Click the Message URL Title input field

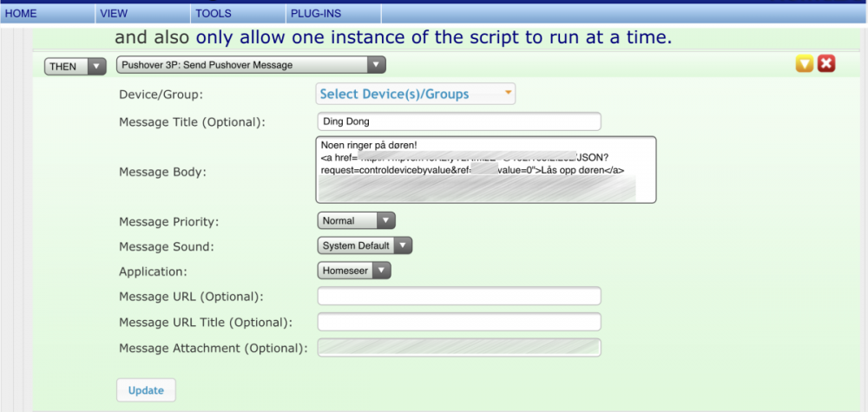click(459, 322)
